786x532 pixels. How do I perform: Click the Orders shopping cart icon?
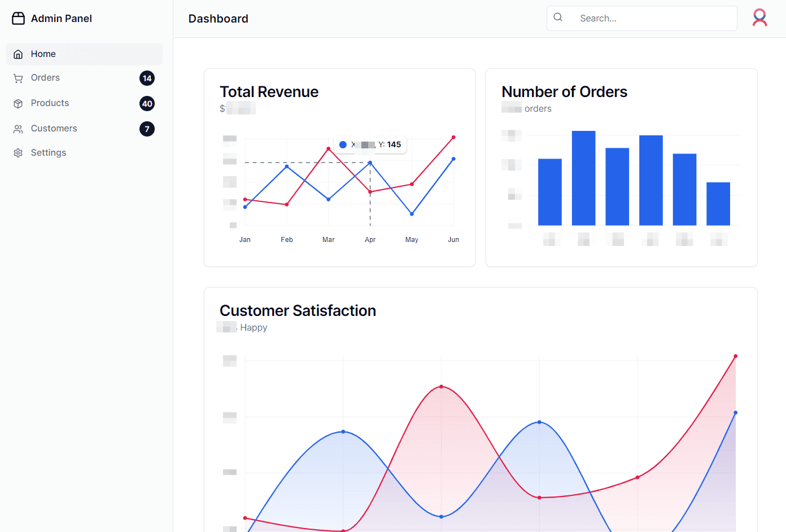click(18, 78)
